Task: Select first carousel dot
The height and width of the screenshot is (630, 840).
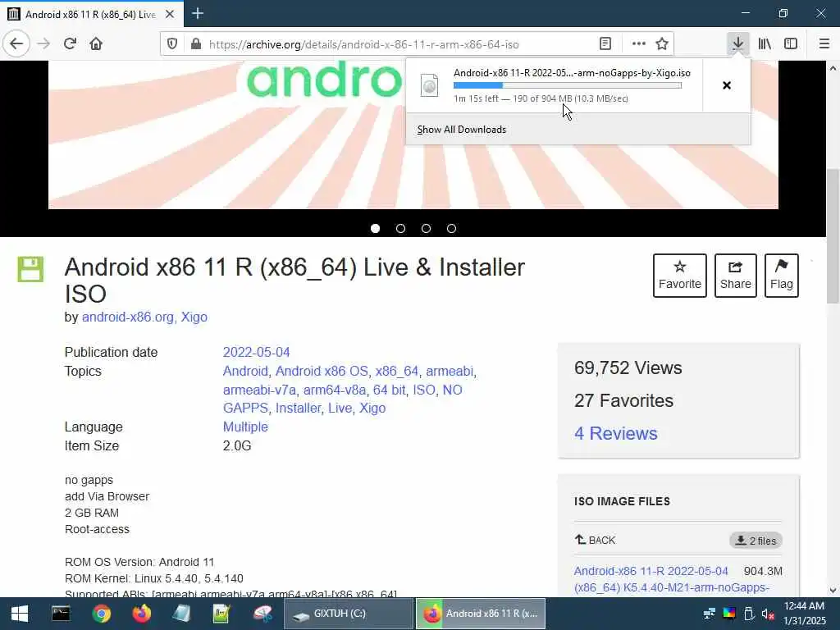Action: (375, 229)
